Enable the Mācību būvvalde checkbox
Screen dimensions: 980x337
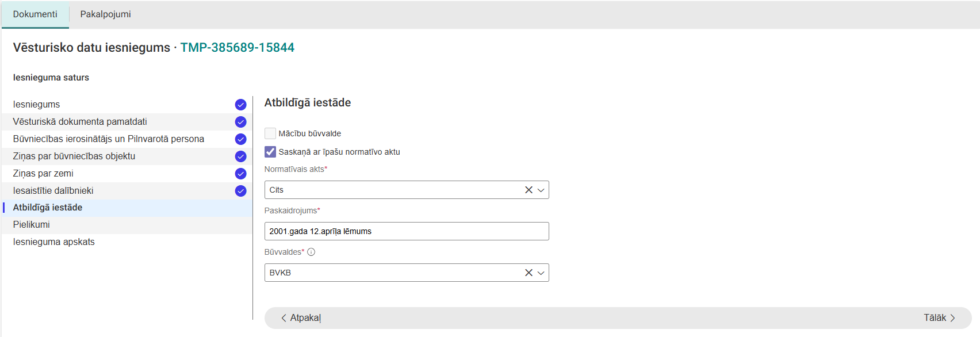click(270, 133)
